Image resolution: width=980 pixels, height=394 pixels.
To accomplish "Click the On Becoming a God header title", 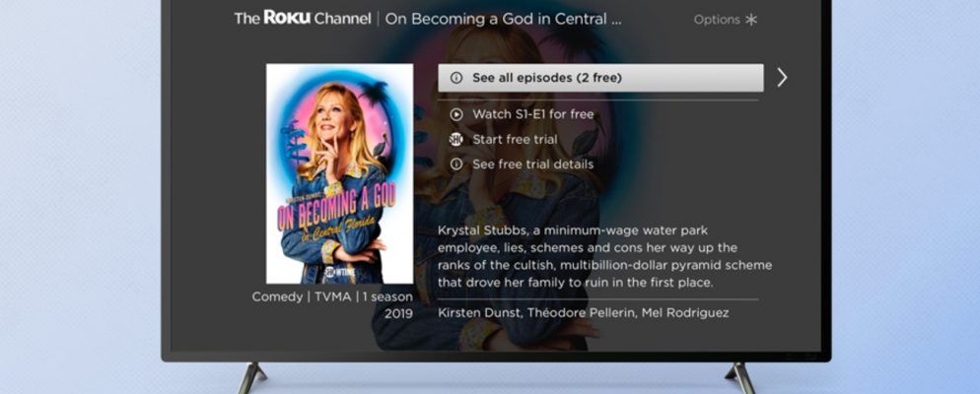I will (x=503, y=19).
